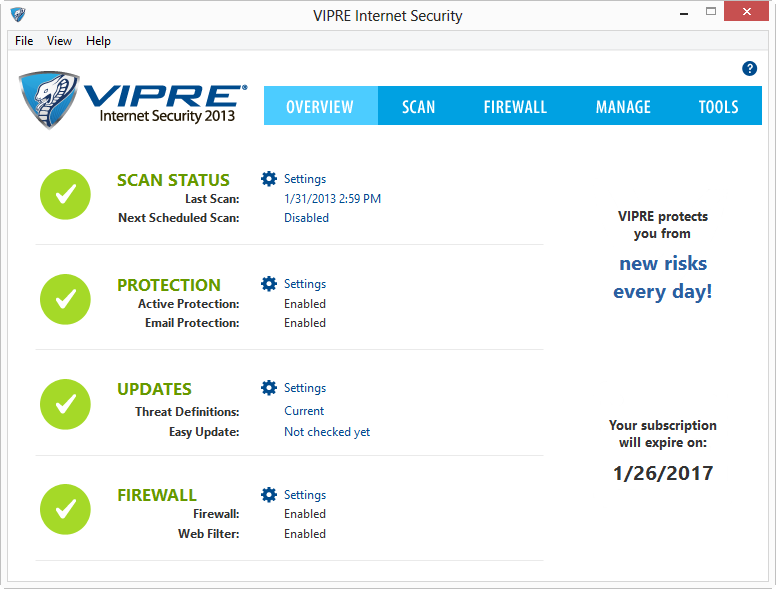This screenshot has height=589, width=776.
Task: Open the Help menu
Action: [98, 41]
